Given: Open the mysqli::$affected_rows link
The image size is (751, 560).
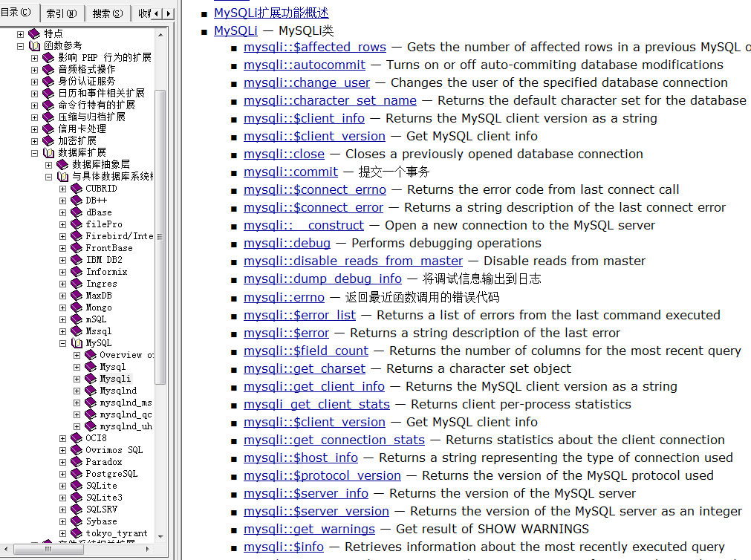Looking at the screenshot, I should point(315,47).
